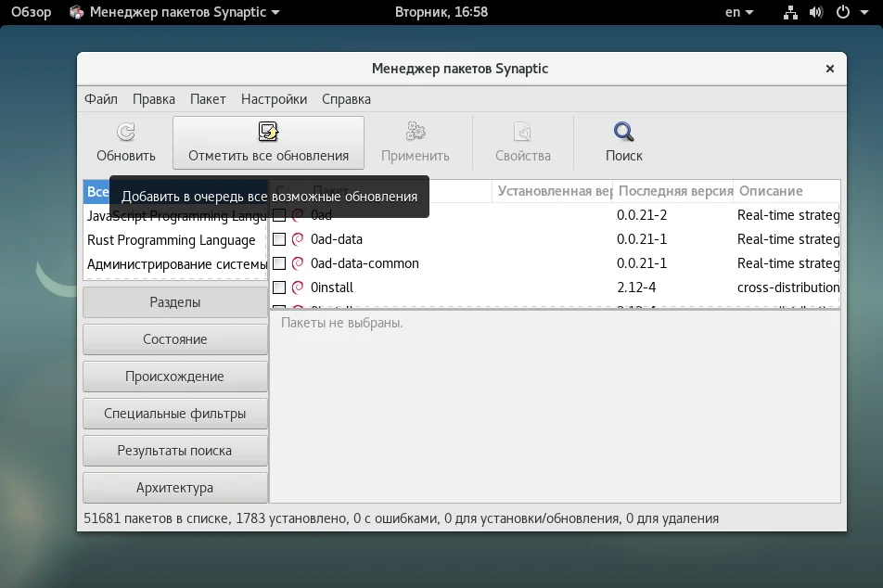Open the Настройки menu
The image size is (883, 588).
click(274, 99)
